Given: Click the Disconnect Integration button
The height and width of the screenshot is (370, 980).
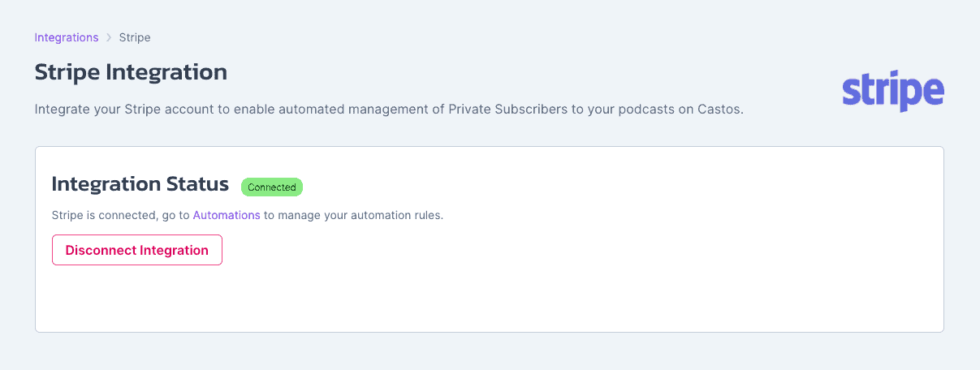Looking at the screenshot, I should tap(137, 250).
